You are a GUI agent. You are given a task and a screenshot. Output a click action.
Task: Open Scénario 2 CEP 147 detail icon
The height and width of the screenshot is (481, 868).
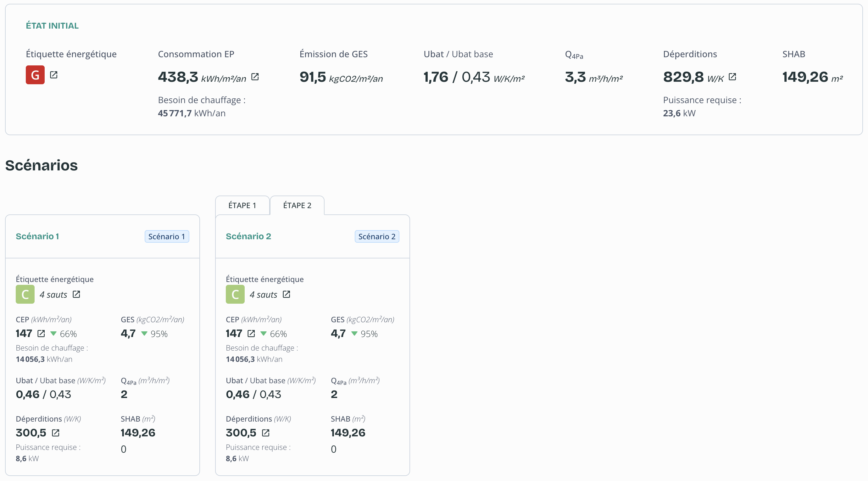251,334
